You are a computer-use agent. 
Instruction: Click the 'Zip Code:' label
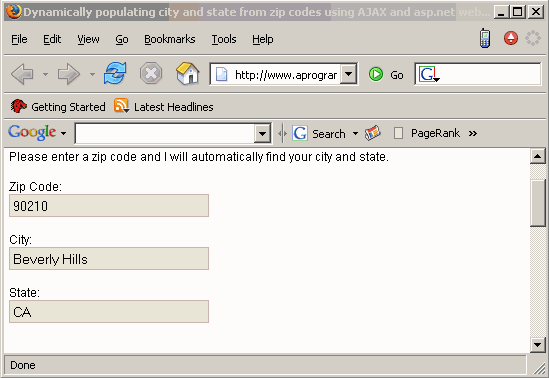[x=35, y=187]
